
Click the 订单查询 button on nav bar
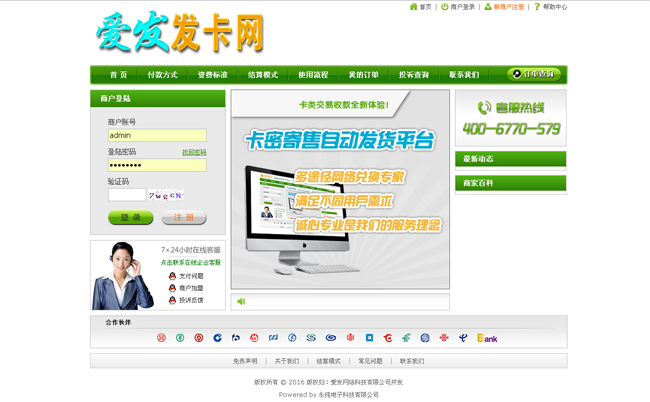coord(534,74)
